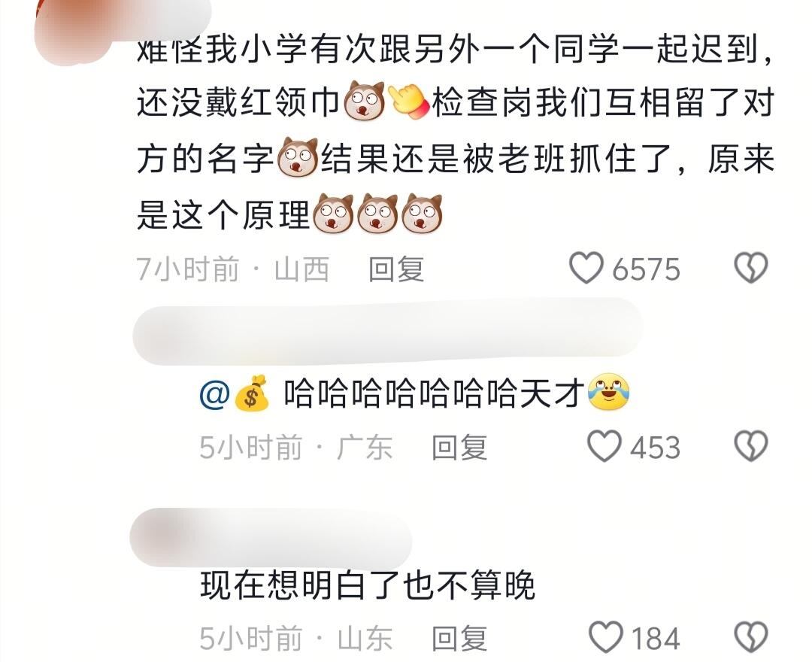
Task: Open blurred username above 哈哈哈 reply
Action: [387, 332]
